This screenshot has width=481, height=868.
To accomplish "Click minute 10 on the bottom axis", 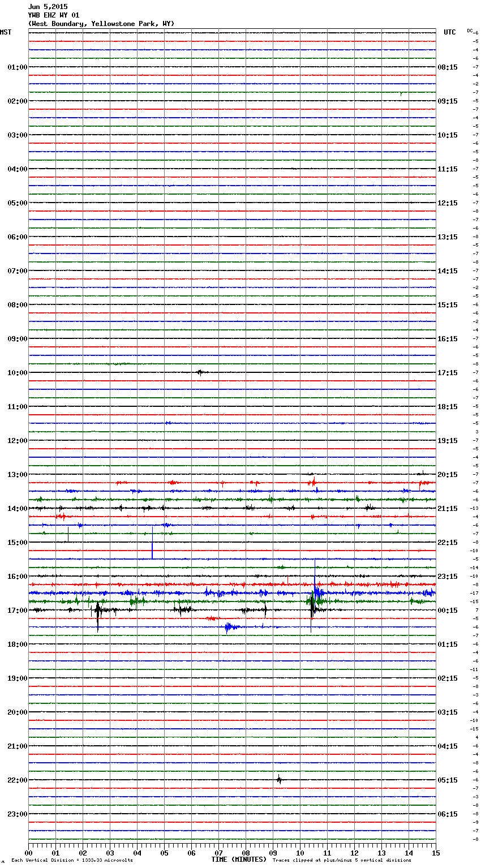I will pos(300,853).
